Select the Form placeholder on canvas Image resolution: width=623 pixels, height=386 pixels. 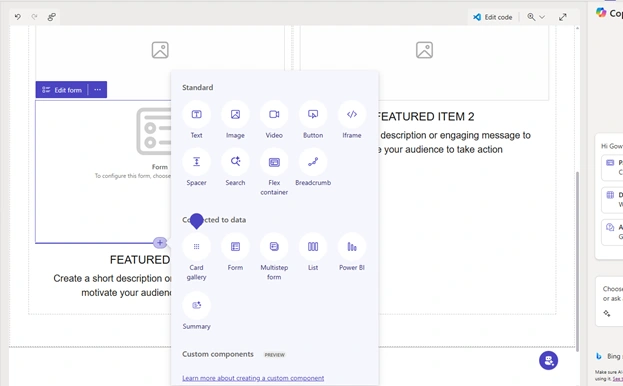[103, 172]
